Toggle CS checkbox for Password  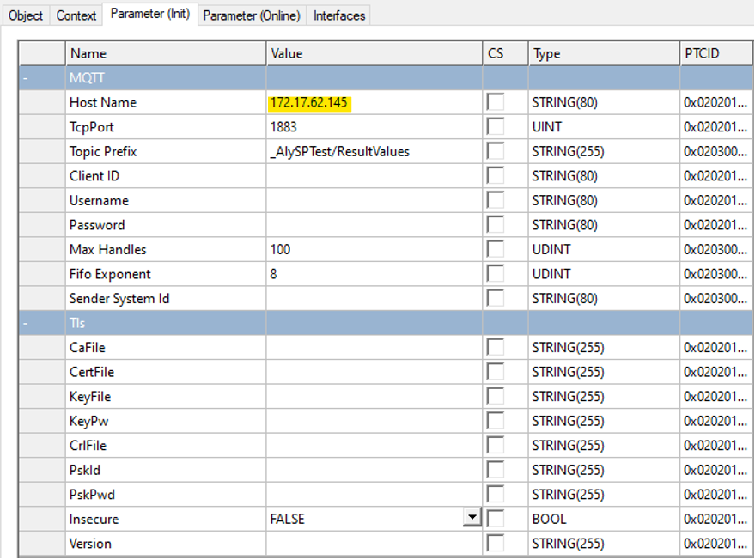tap(496, 225)
